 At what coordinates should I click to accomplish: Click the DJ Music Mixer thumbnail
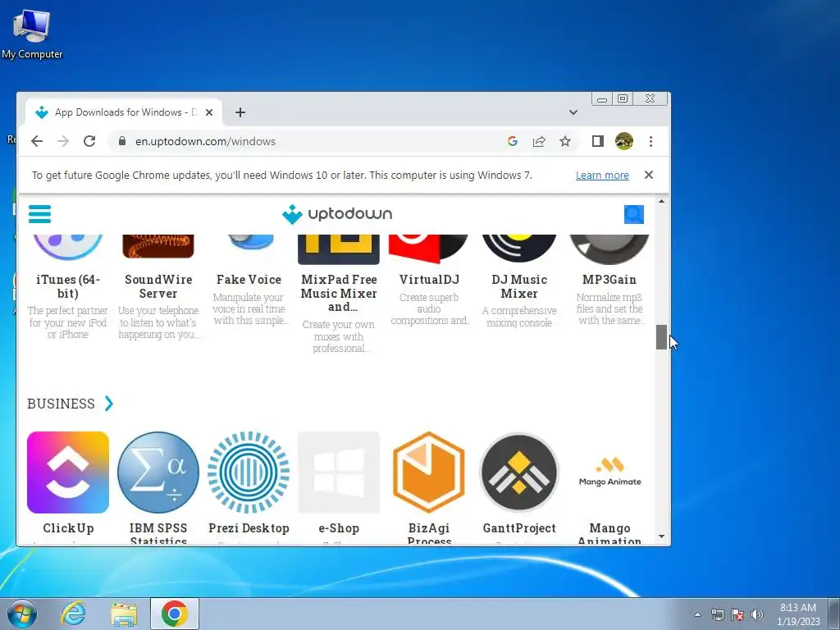pos(519,249)
